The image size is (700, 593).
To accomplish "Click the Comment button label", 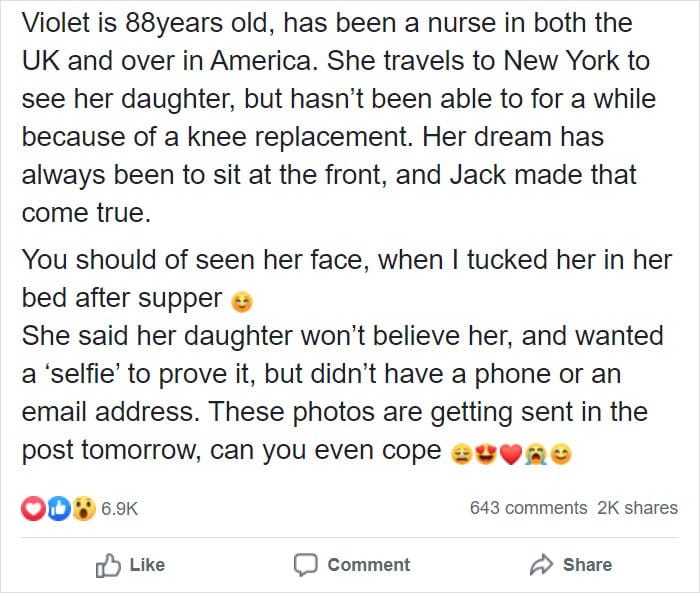I will 369,565.
